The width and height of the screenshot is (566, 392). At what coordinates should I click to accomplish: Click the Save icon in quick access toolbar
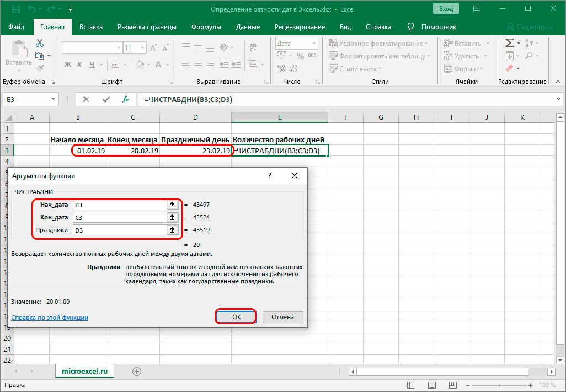(15, 9)
